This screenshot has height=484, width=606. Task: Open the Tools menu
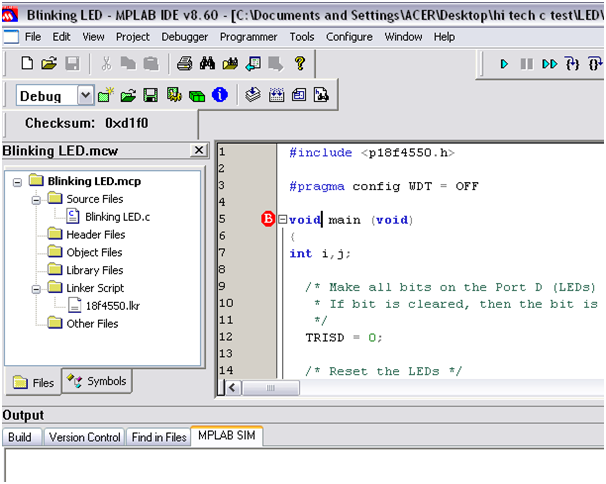click(302, 37)
